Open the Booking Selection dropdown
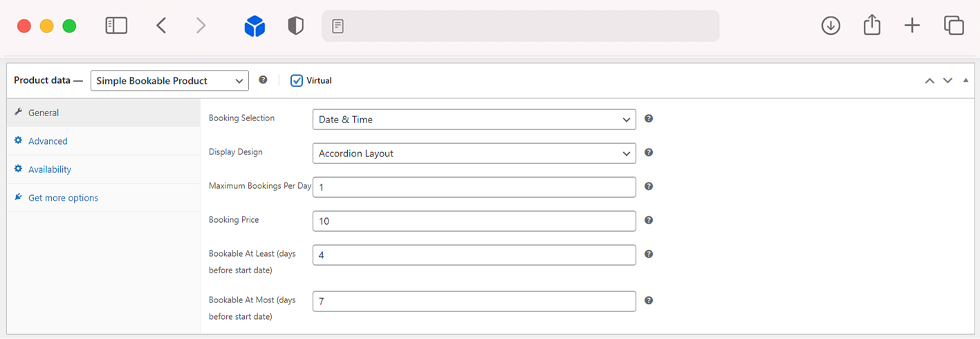 pyautogui.click(x=474, y=119)
